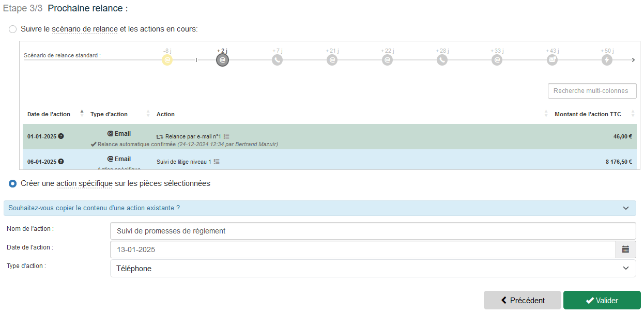
Task: Click the +7 j phone step icon
Action: (277, 60)
